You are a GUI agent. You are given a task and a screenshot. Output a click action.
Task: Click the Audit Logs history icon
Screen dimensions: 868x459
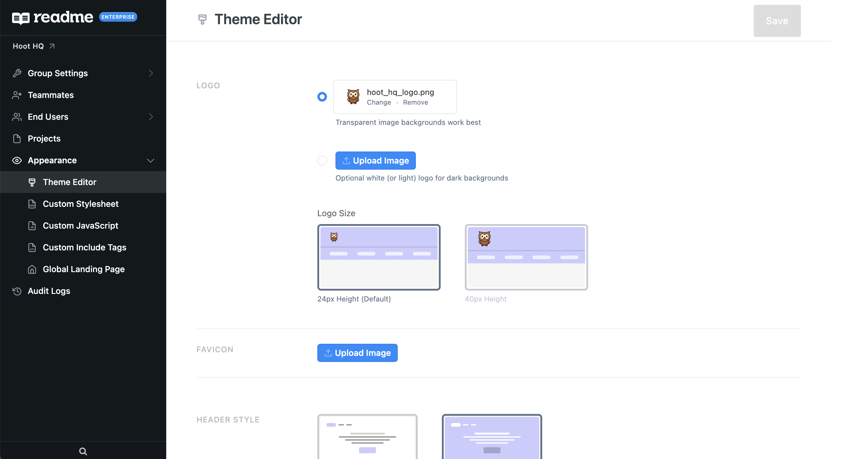click(x=17, y=291)
